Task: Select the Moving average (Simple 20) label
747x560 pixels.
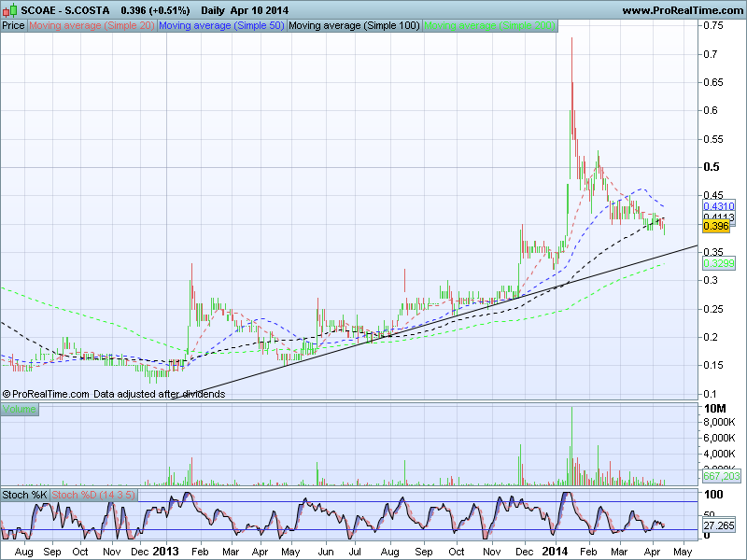Action: coord(92,26)
